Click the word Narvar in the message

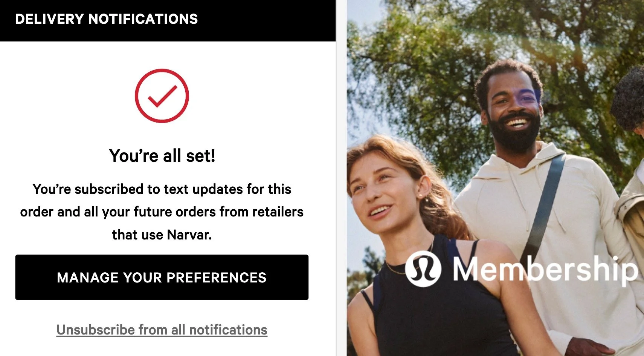pyautogui.click(x=189, y=235)
